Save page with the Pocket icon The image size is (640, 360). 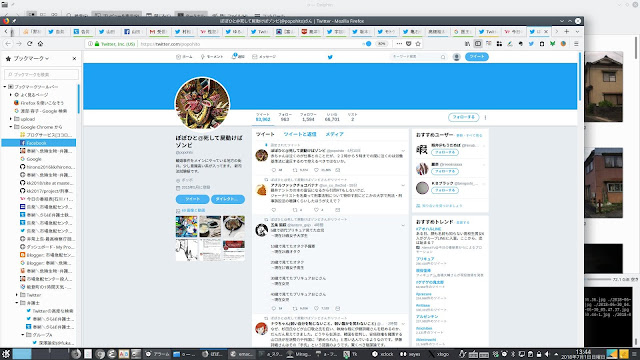click(x=409, y=44)
